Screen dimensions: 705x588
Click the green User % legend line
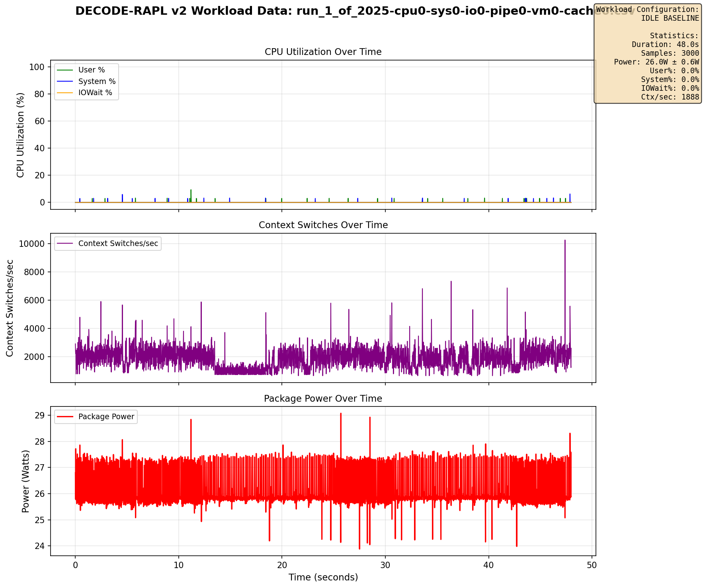[65, 70]
